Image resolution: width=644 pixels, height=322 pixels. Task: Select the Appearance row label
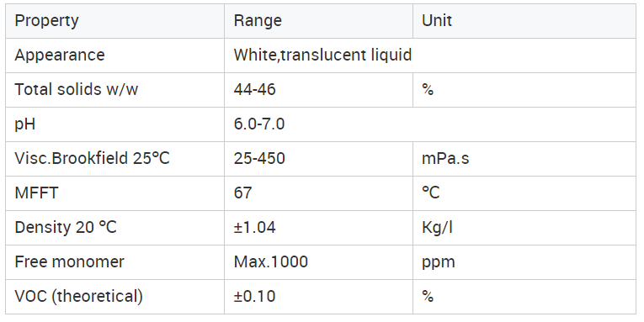pos(60,55)
